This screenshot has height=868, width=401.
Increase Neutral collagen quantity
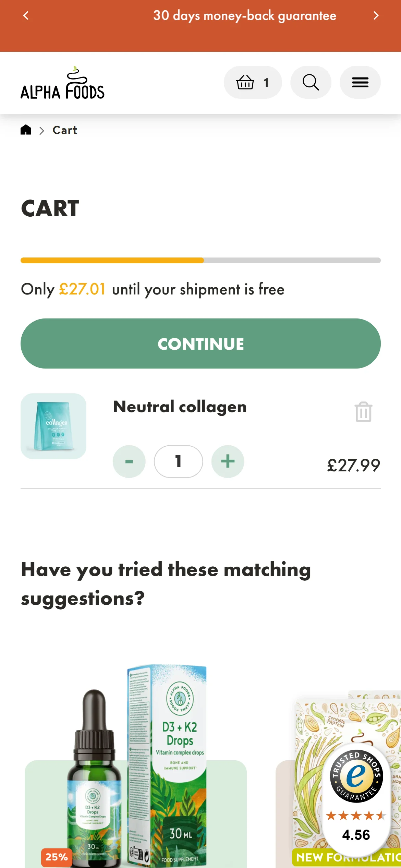[x=228, y=461]
